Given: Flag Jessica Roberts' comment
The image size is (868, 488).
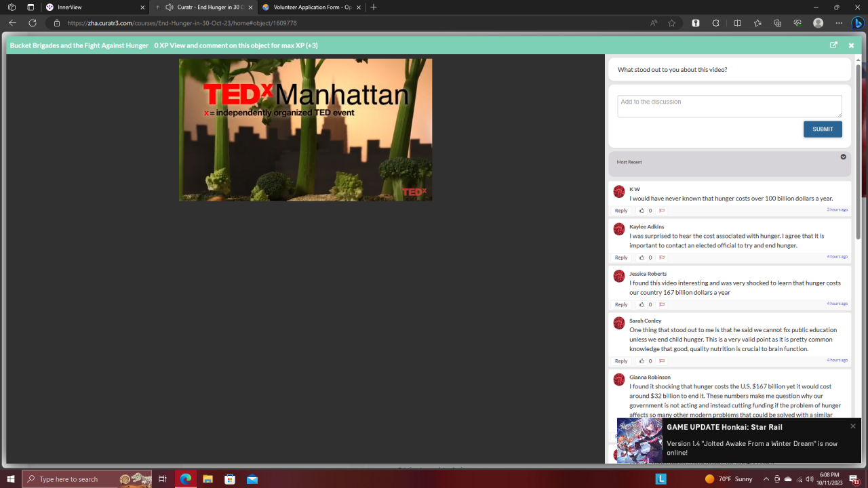Looking at the screenshot, I should pos(662,305).
